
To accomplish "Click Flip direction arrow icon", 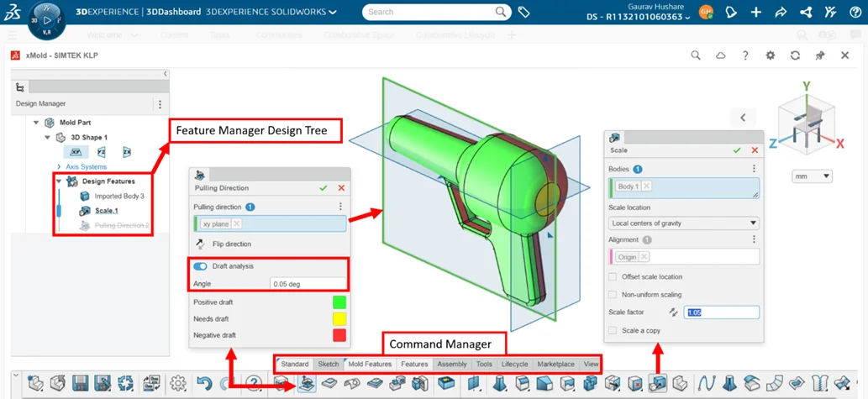I will tap(199, 244).
